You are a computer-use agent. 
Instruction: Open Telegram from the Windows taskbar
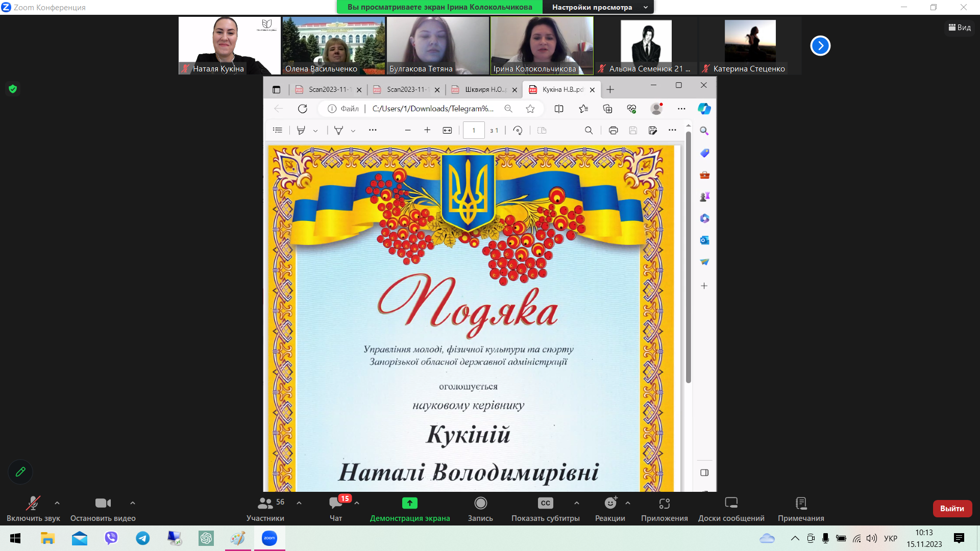click(x=143, y=538)
